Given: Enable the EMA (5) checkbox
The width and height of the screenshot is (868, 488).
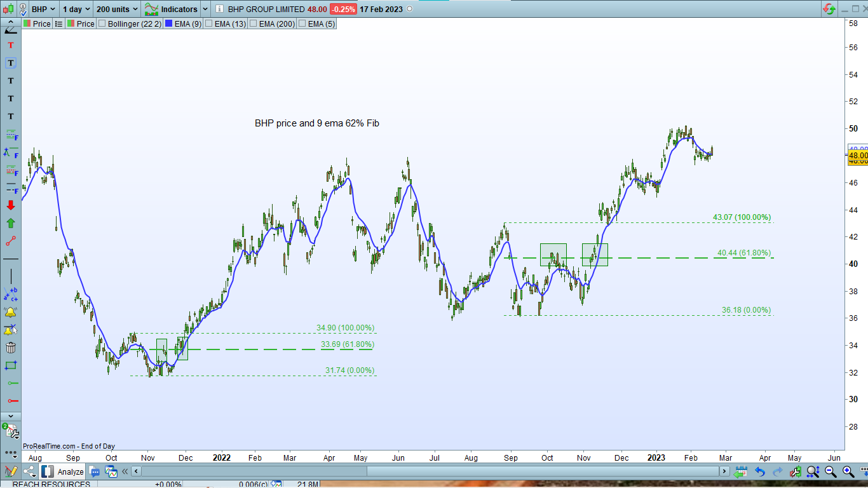Looking at the screenshot, I should [x=302, y=24].
